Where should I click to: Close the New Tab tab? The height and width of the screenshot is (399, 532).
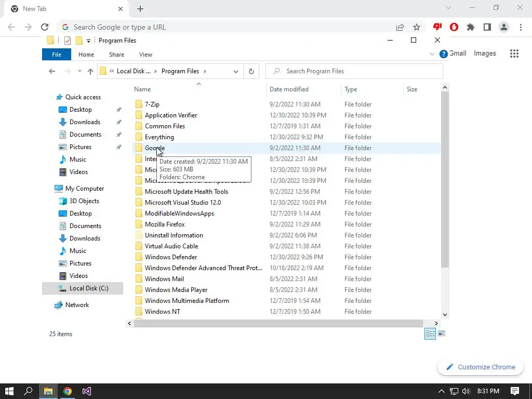(121, 9)
